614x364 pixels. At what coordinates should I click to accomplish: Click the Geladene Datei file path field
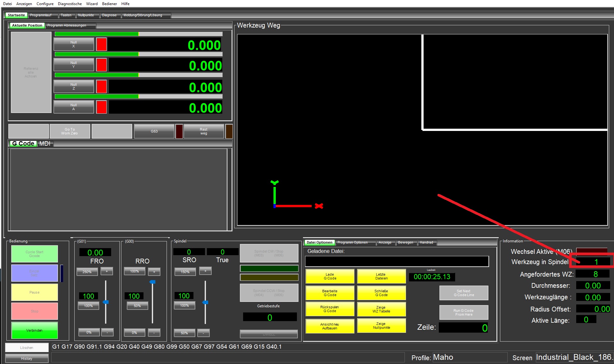[x=397, y=261]
